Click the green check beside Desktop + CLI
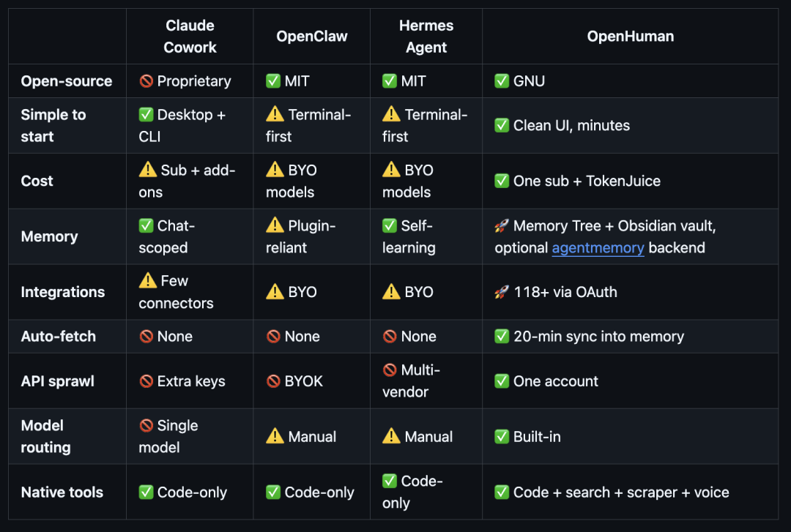Image resolution: width=791 pixels, height=532 pixels. point(146,114)
